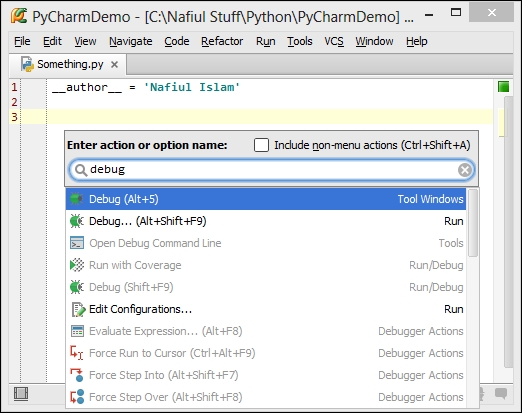Select Debug (Shift+F9) entry
This screenshot has width=522, height=413.
(x=266, y=287)
